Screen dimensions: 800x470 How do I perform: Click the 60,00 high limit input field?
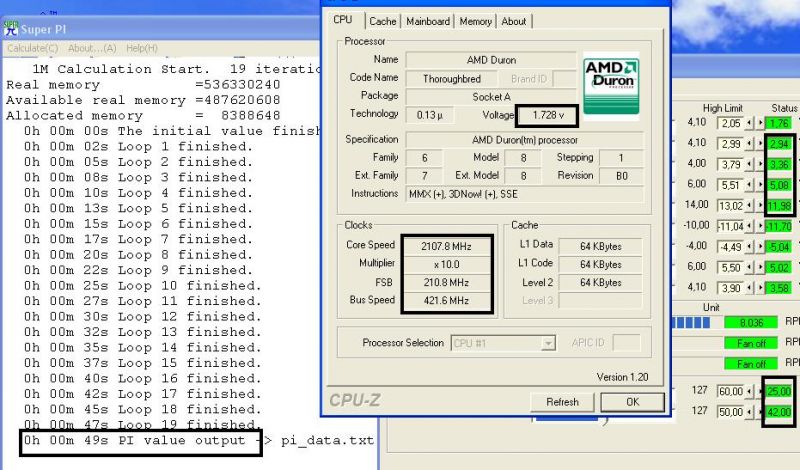click(x=731, y=391)
